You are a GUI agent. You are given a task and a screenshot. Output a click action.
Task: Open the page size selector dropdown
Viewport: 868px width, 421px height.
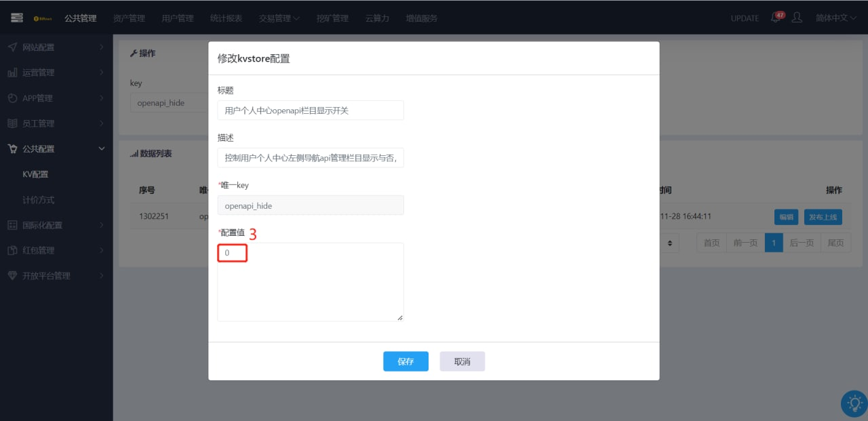(670, 243)
